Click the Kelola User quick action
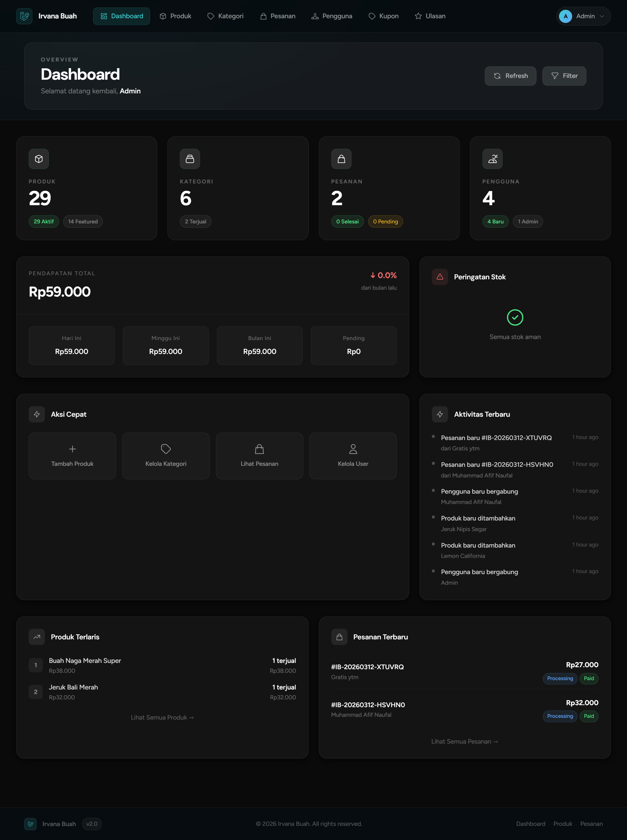This screenshot has width=627, height=840. click(x=353, y=456)
